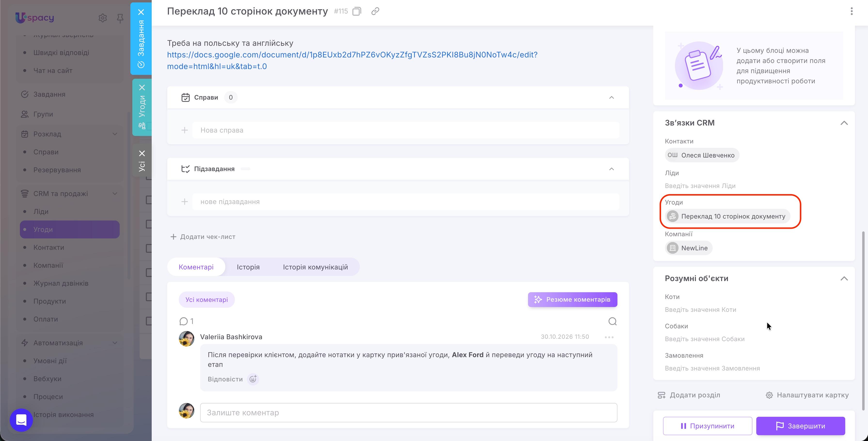This screenshot has width=868, height=441.
Task: Select the Коментарі tab
Action: coord(196,267)
